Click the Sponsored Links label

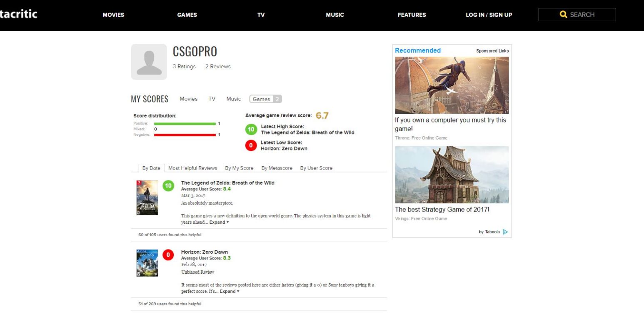pos(492,51)
